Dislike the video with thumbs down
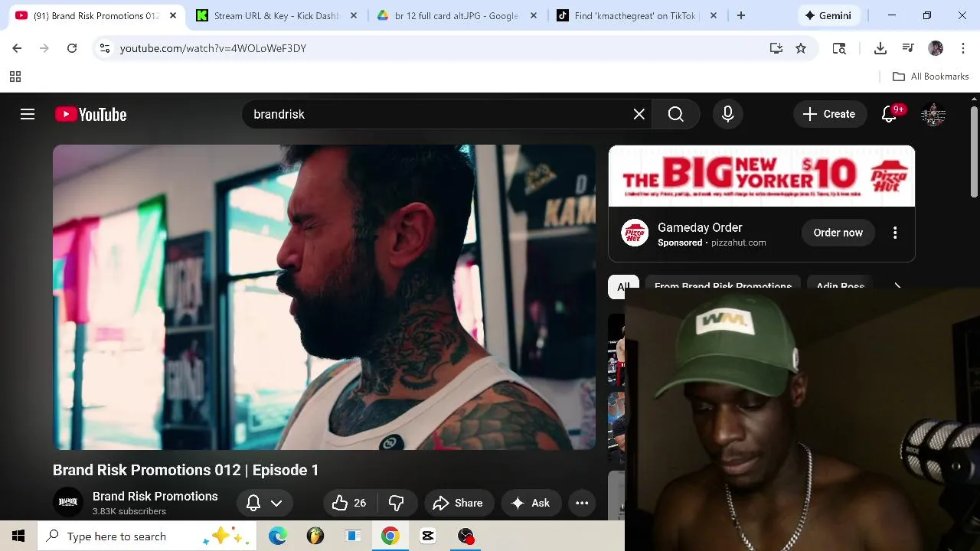Screen dimensions: 980x551 click(x=397, y=503)
